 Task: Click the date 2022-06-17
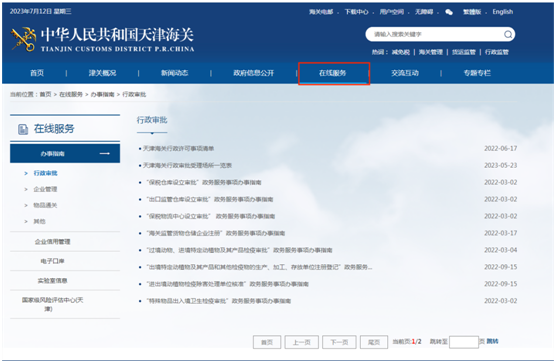[x=501, y=149]
